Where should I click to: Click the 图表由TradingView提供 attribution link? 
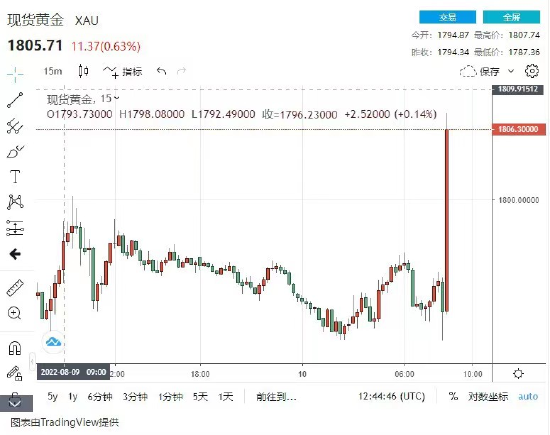coord(65,422)
